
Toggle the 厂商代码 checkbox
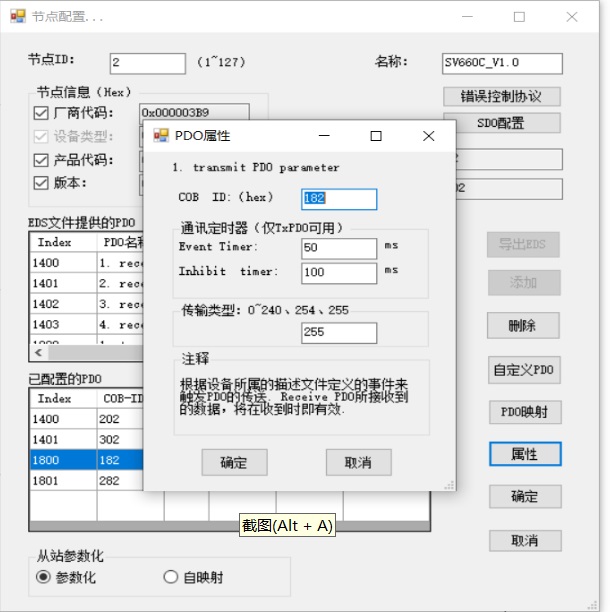[x=41, y=113]
